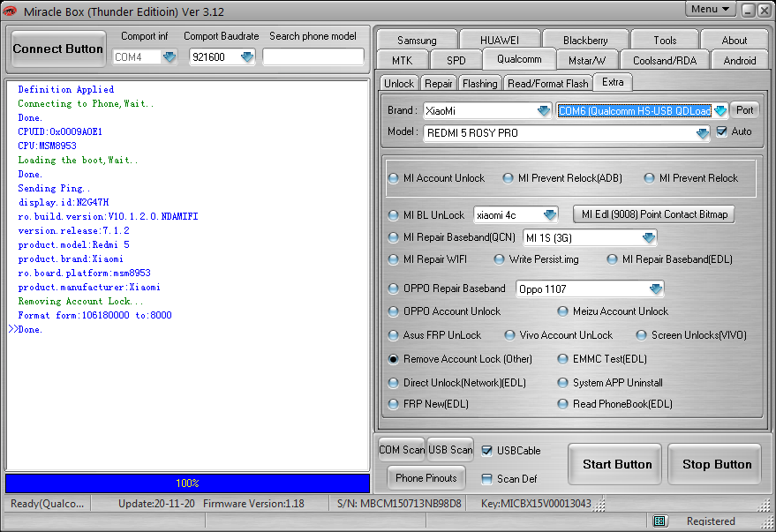Open the Mstar/W tab

pos(587,60)
